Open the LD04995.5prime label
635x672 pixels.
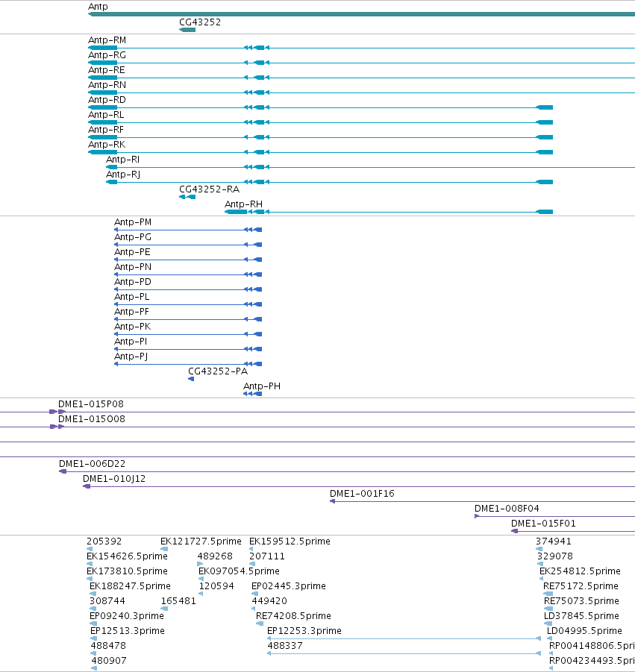click(x=584, y=631)
